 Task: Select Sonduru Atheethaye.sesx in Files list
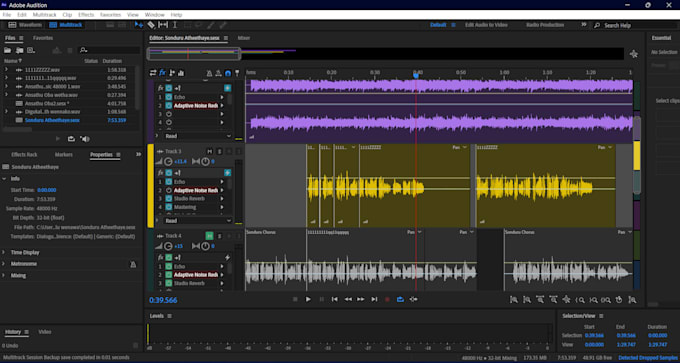pos(52,120)
